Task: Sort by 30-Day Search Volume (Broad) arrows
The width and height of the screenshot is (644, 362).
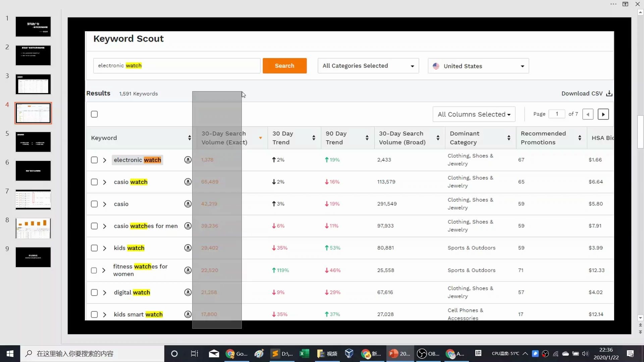Action: (438, 138)
